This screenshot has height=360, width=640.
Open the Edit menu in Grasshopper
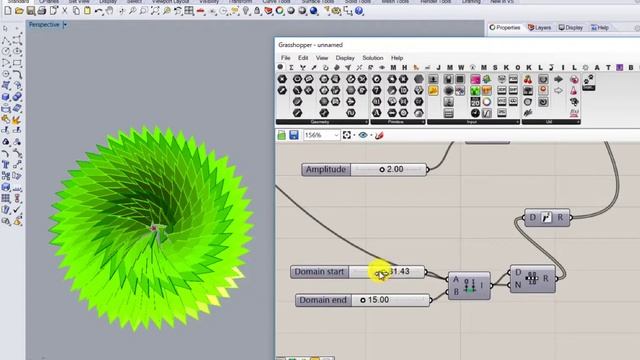[x=303, y=58]
